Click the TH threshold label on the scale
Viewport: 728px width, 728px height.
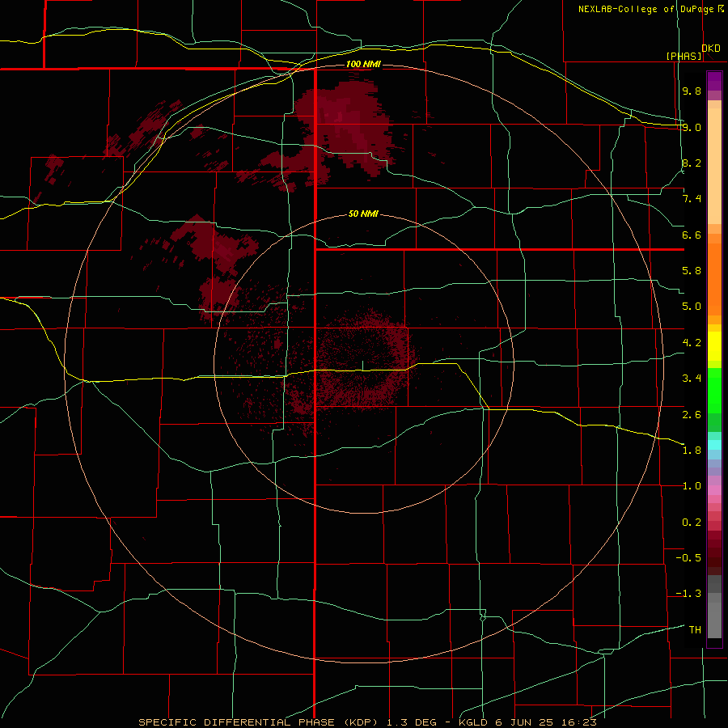point(695,630)
